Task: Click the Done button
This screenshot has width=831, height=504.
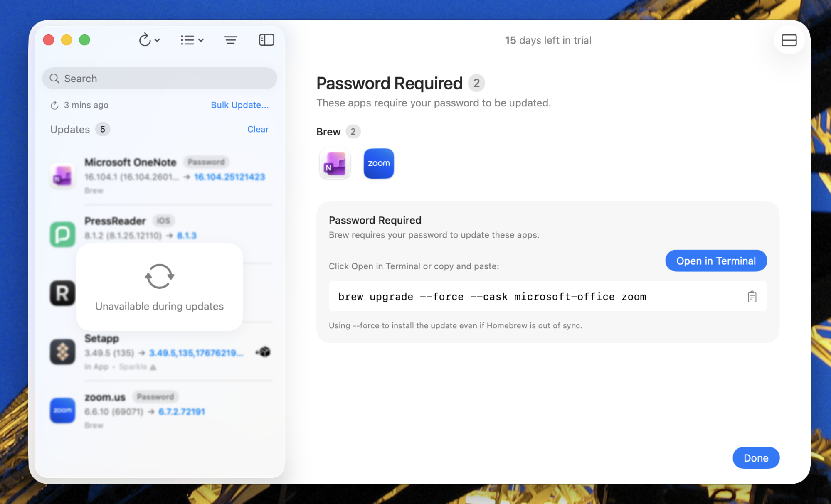Action: coord(755,457)
